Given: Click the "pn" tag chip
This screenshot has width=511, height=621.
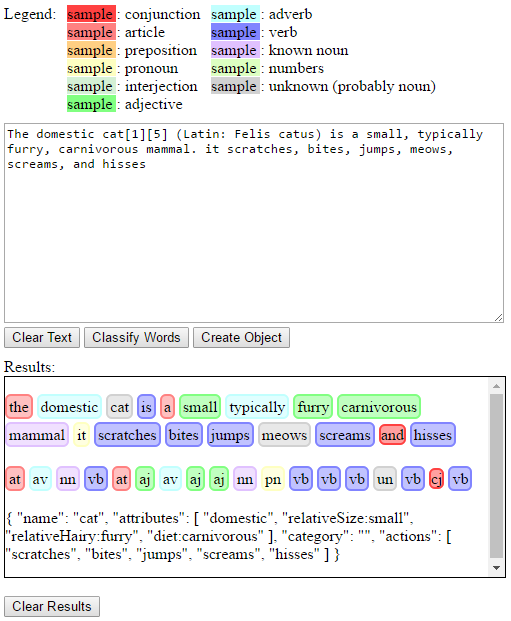Looking at the screenshot, I should pyautogui.click(x=273, y=479).
